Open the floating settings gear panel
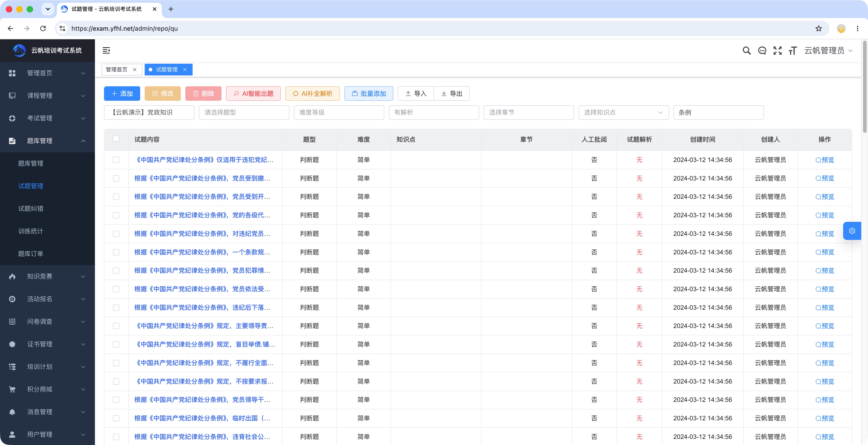 pyautogui.click(x=852, y=231)
